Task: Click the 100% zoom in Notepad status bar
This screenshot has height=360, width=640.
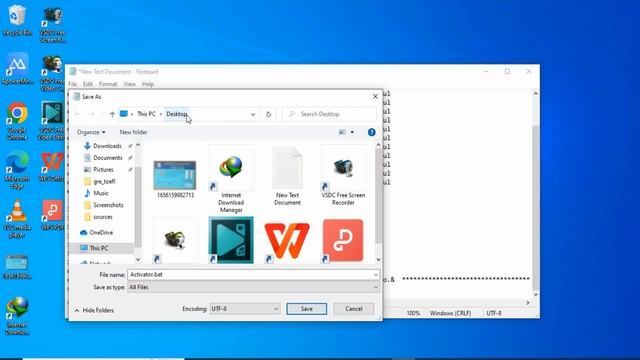Action: [x=413, y=313]
